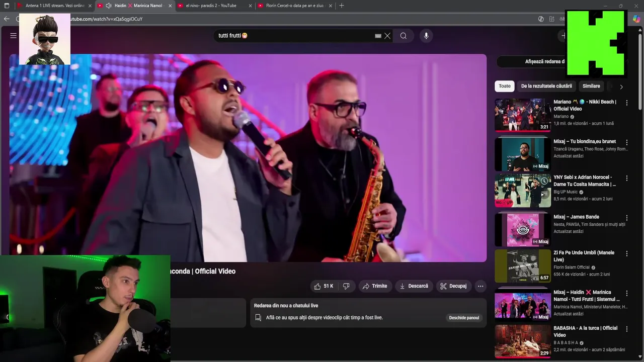Add Dame Tu Cosita to queue icon
Image resolution: width=644 pixels, height=362 pixels.
pos(544,193)
